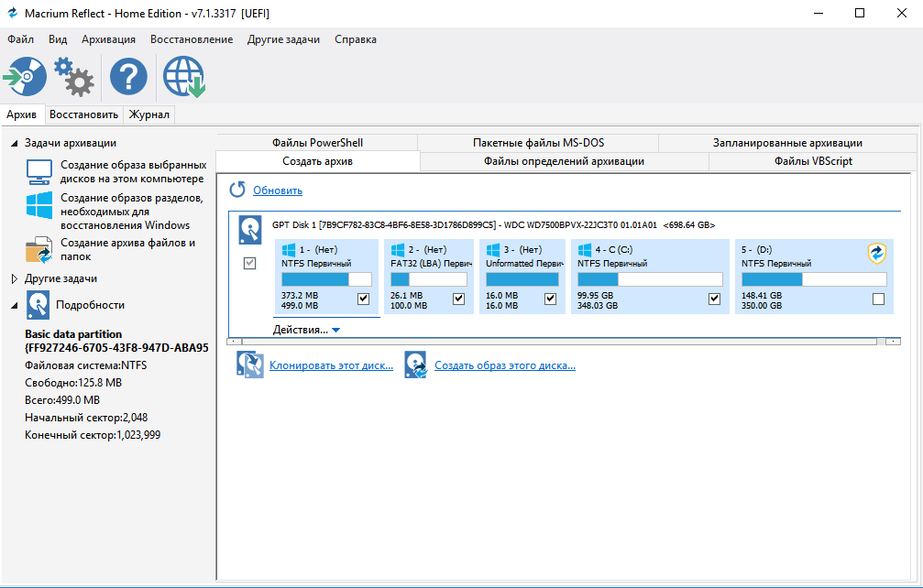923x588 pixels.
Task: Open the Действия dropdown
Action: click(x=306, y=330)
